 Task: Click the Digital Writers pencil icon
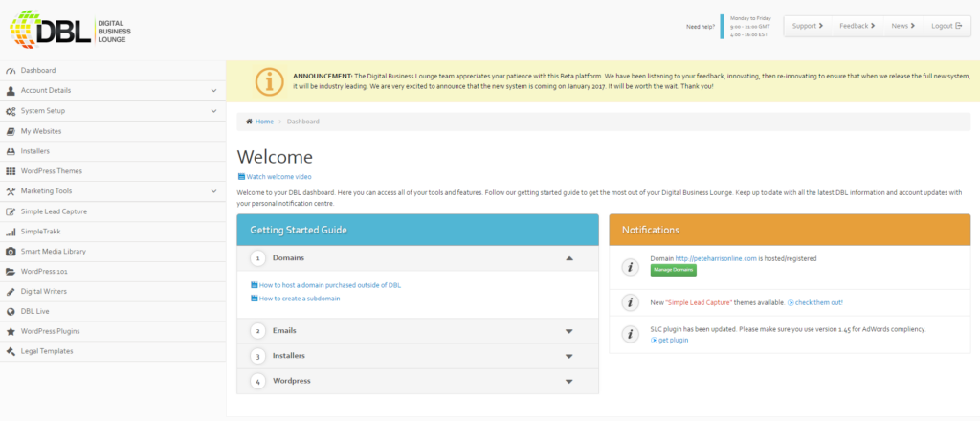11,292
